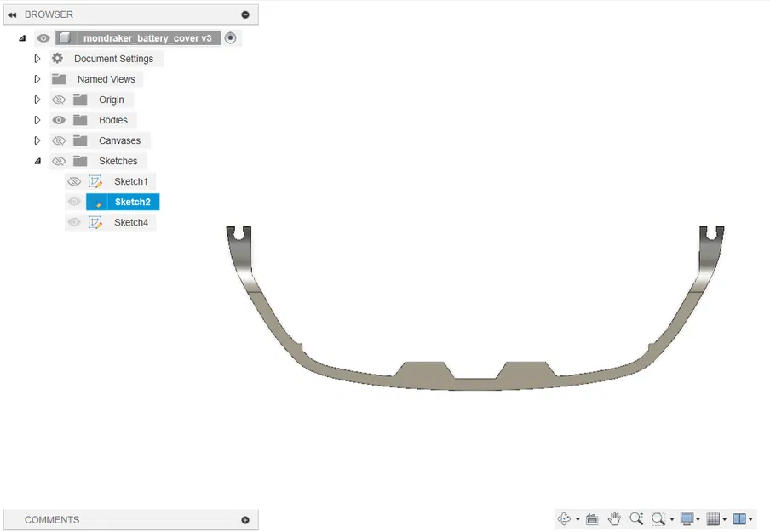Show the Origin folder
770x532 pixels.
[58, 99]
